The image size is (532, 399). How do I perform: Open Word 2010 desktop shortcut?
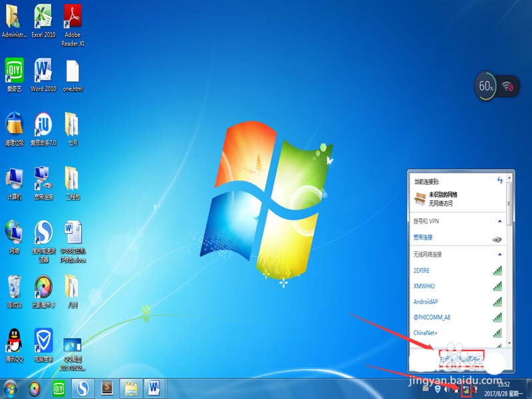coord(43,75)
